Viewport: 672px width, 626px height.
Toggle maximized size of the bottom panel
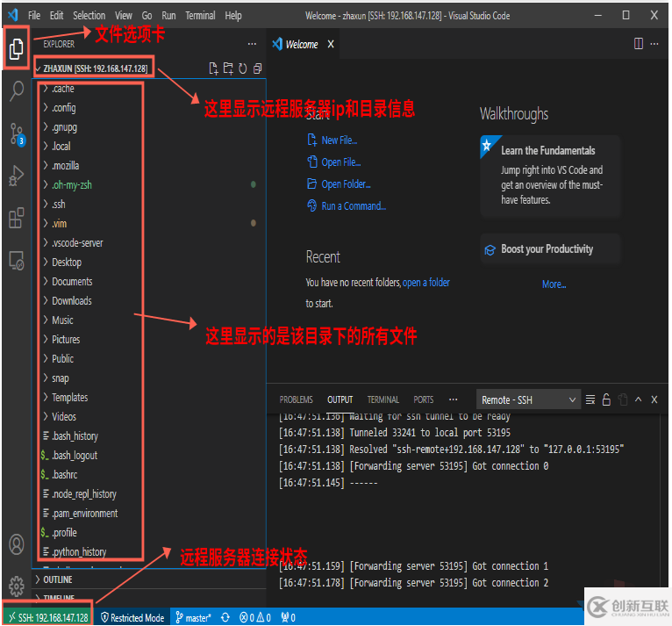click(638, 399)
